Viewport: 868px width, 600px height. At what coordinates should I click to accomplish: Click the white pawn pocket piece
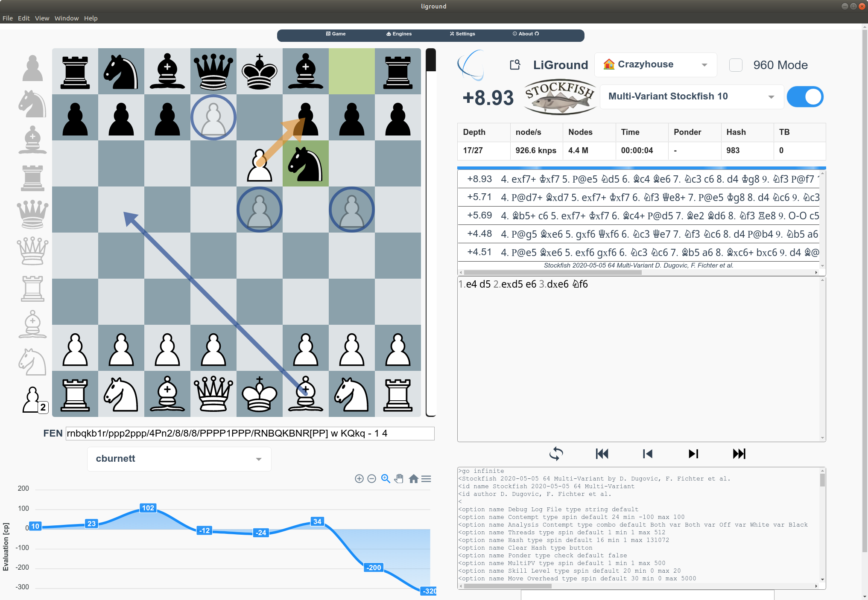[x=32, y=400]
